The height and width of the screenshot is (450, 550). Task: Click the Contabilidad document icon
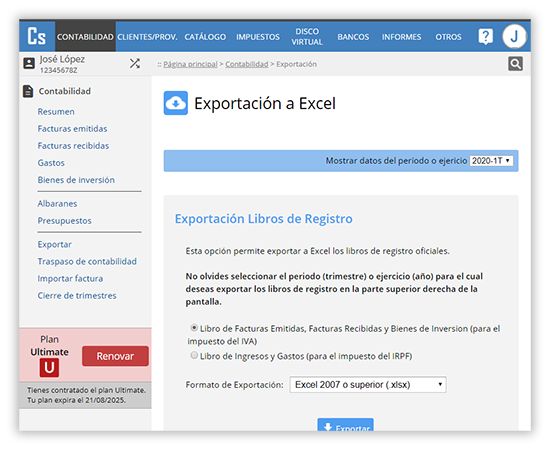[x=28, y=91]
